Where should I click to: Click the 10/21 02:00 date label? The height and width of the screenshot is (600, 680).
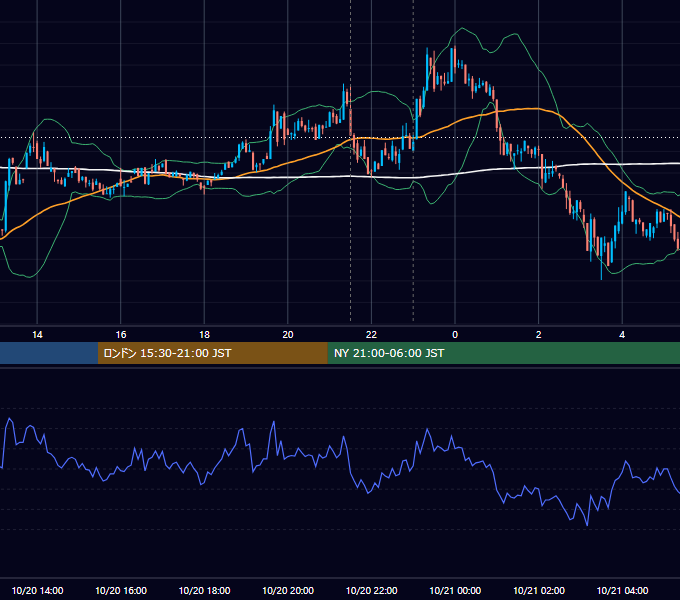539,590
